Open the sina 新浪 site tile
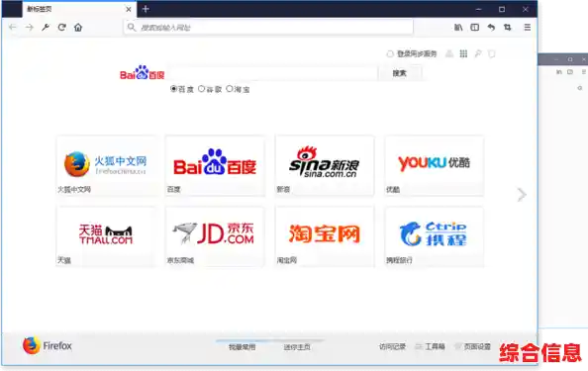Image resolution: width=588 pixels, height=371 pixels. pyautogui.click(x=325, y=165)
